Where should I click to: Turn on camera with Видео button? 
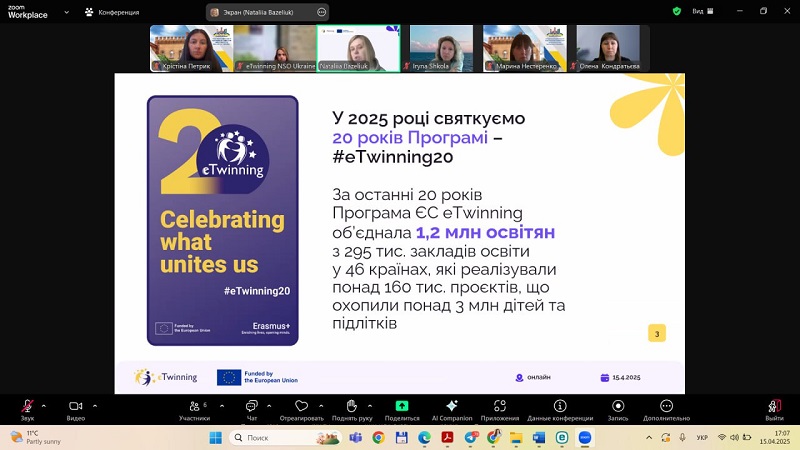point(76,410)
